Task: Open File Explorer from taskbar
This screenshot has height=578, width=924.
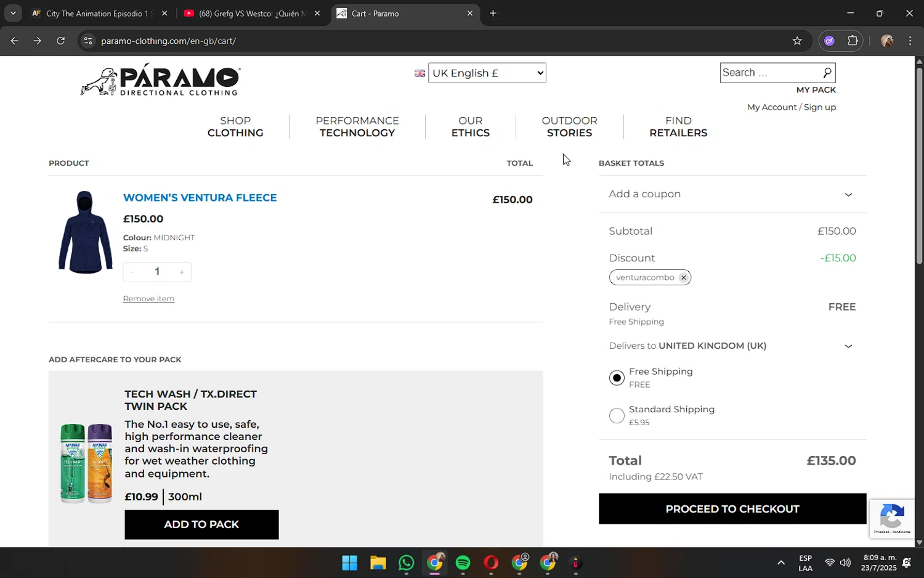Action: (x=378, y=563)
